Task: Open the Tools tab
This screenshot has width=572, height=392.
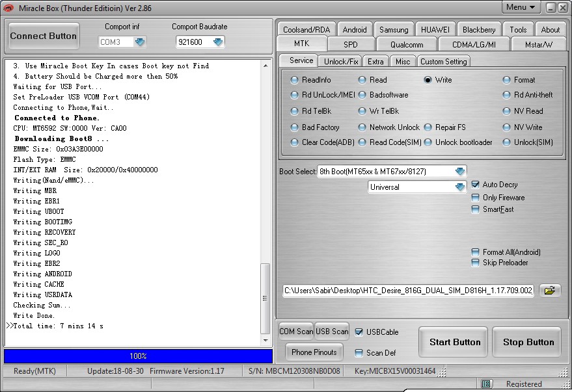Action: pos(518,29)
